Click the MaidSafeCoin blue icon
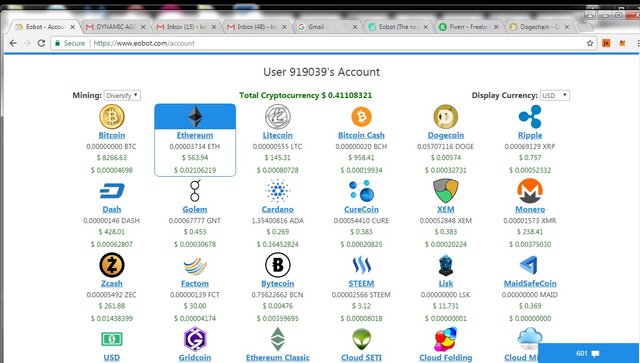The height and width of the screenshot is (363, 640). point(529,265)
